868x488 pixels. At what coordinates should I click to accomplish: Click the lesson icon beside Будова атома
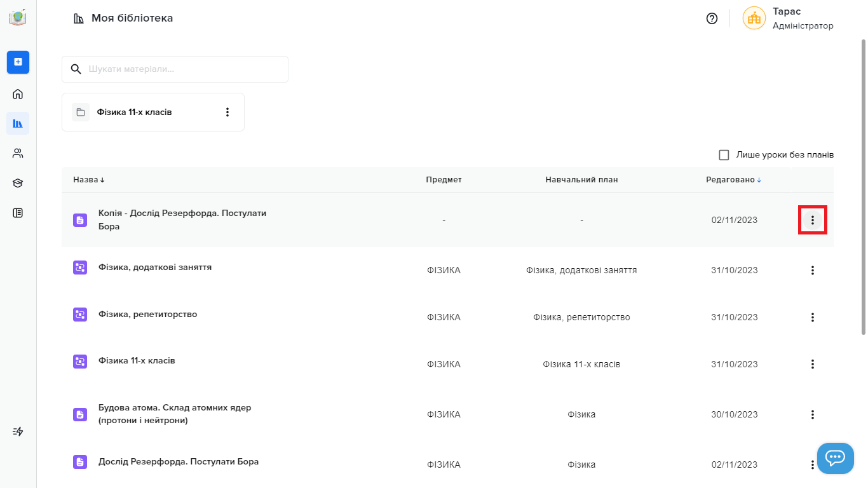click(80, 414)
